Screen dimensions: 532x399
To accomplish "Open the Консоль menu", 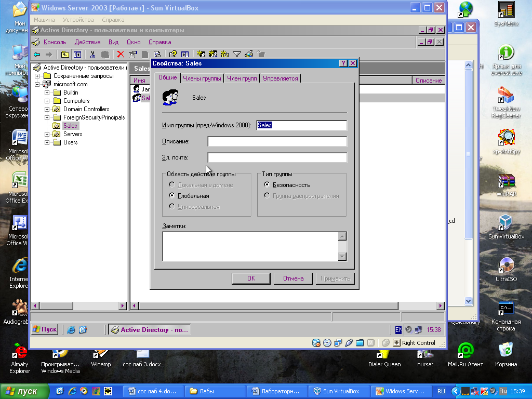I will point(55,42).
